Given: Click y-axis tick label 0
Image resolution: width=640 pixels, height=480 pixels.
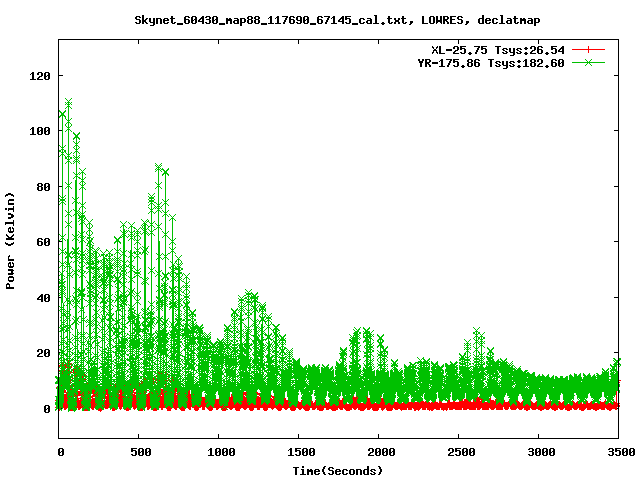Looking at the screenshot, I should click(47, 409).
